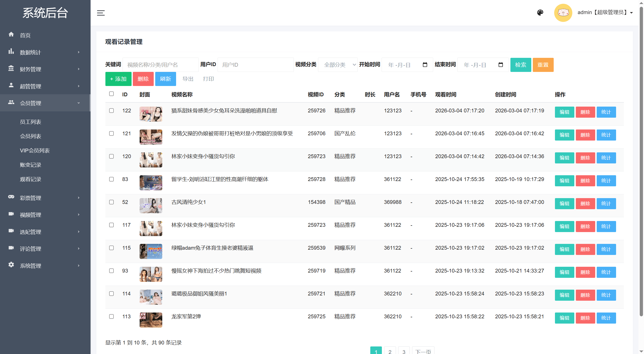This screenshot has height=354, width=644.
Task: Tick the select-all checkbox in table header
Action: (111, 94)
